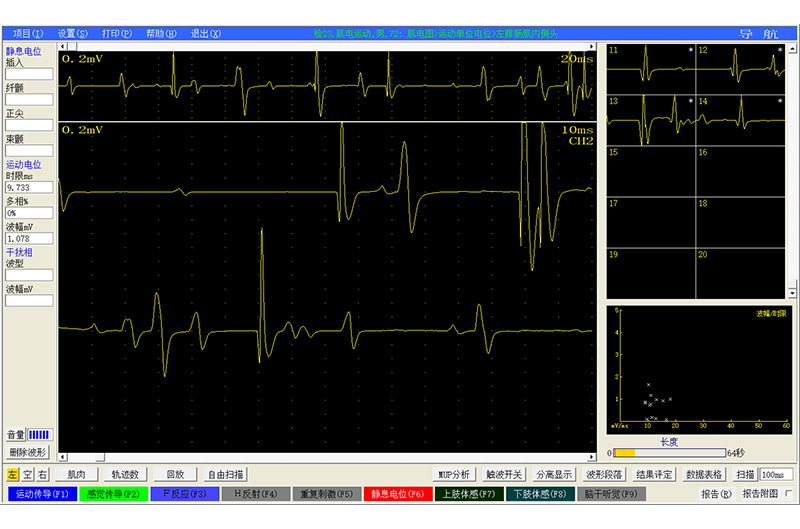Click waveform scrollbar left arrow at top

(x=63, y=46)
